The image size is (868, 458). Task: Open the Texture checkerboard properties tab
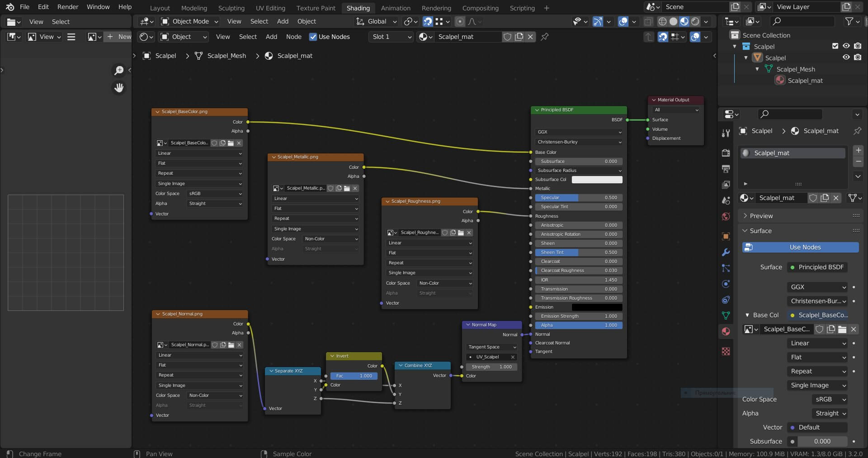coord(726,351)
